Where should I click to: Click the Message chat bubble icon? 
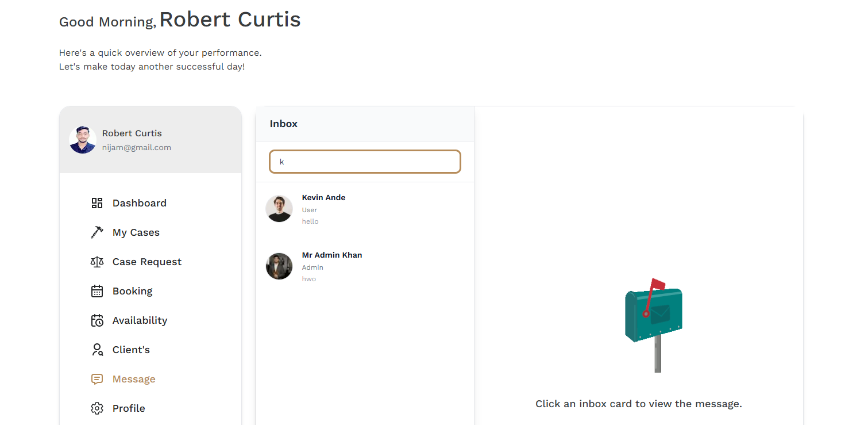[97, 379]
